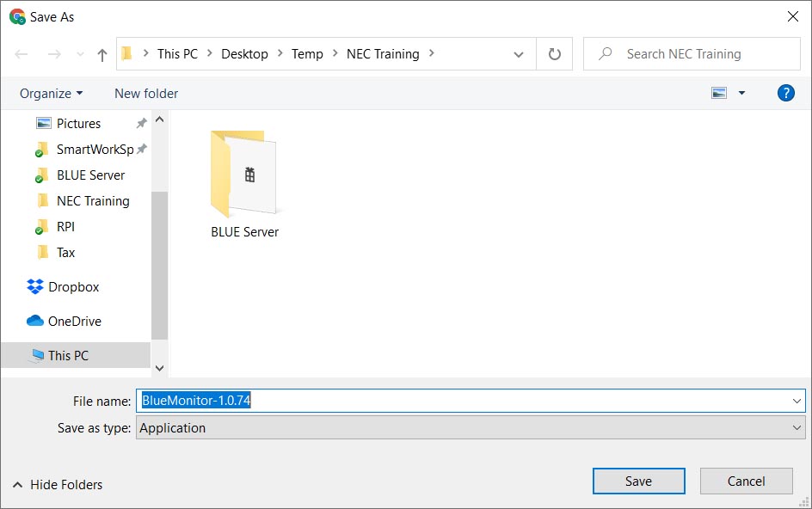Select This PC in the address path
Screen dimensions: 812x509
(177, 54)
